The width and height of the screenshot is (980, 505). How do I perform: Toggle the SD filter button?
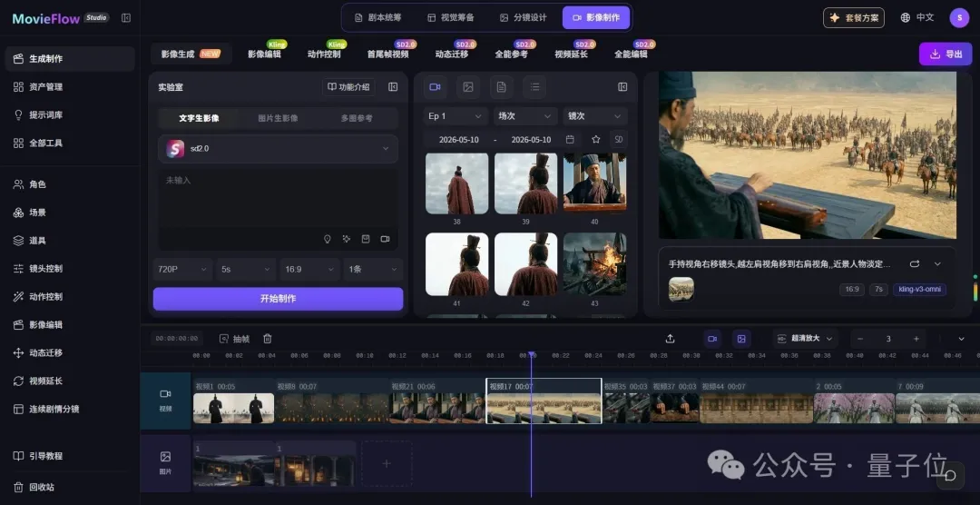618,139
